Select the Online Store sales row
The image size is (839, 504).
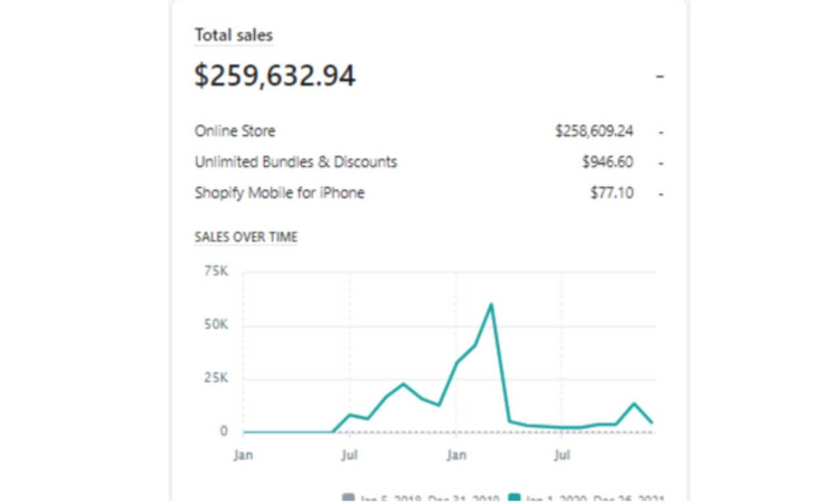[235, 131]
